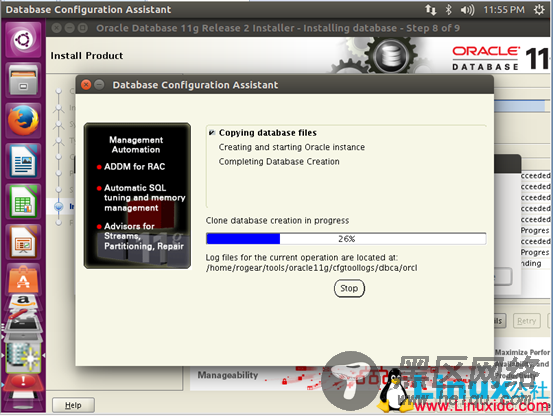Select 'Completing Database Creation' step text

tap(279, 161)
